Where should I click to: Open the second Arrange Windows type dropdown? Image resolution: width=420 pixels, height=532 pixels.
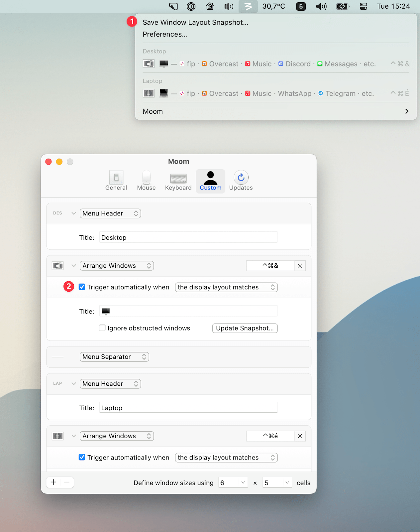[117, 436]
